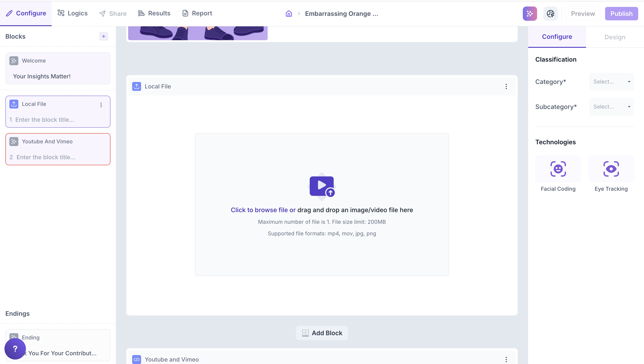Viewport: 644px width, 364px height.
Task: Open the Logics tab
Action: [x=73, y=13]
